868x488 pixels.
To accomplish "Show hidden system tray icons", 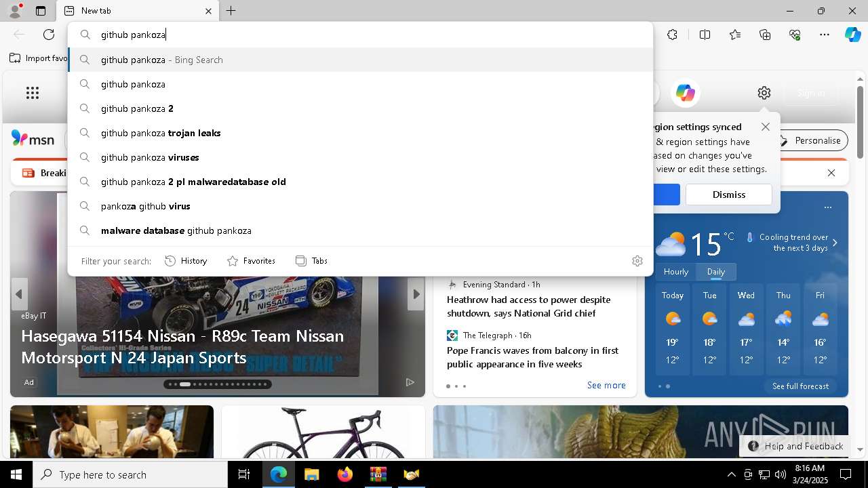I will click(731, 474).
